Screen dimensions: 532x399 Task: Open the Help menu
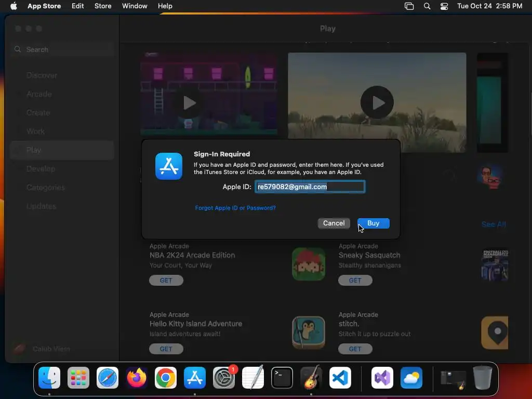(165, 6)
